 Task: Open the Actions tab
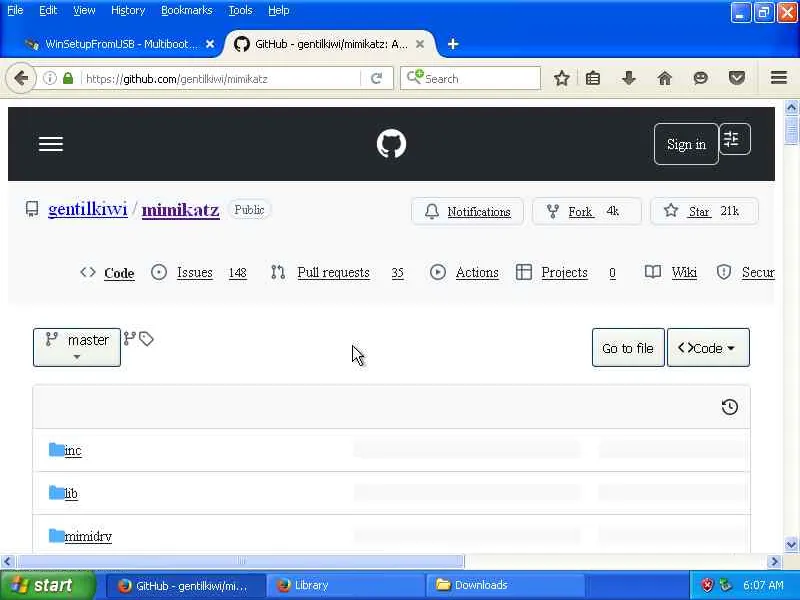464,272
